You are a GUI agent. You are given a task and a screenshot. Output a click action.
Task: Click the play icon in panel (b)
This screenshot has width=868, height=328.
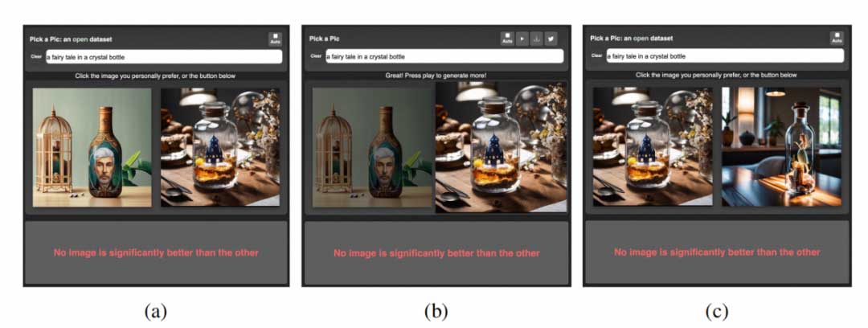tap(522, 39)
